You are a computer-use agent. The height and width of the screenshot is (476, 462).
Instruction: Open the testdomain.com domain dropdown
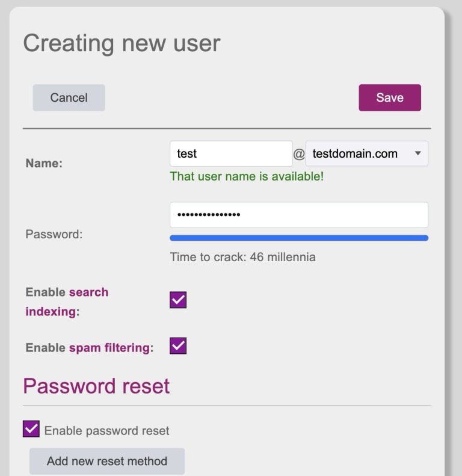[x=367, y=153]
